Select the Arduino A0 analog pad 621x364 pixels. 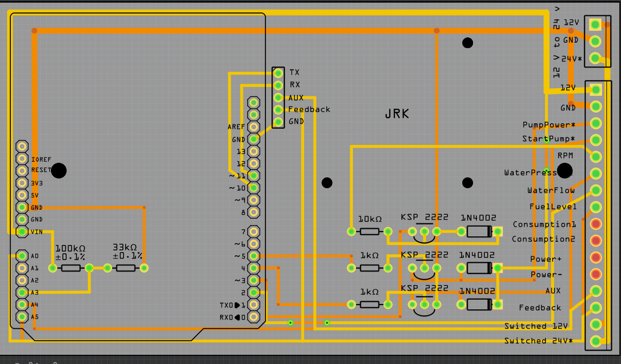(x=22, y=256)
